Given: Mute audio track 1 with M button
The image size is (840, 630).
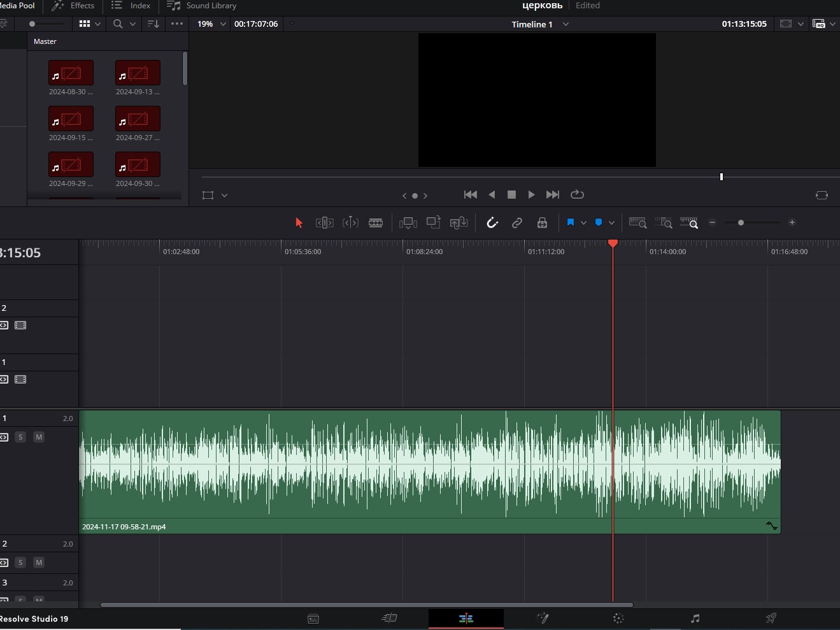Looking at the screenshot, I should tap(39, 437).
